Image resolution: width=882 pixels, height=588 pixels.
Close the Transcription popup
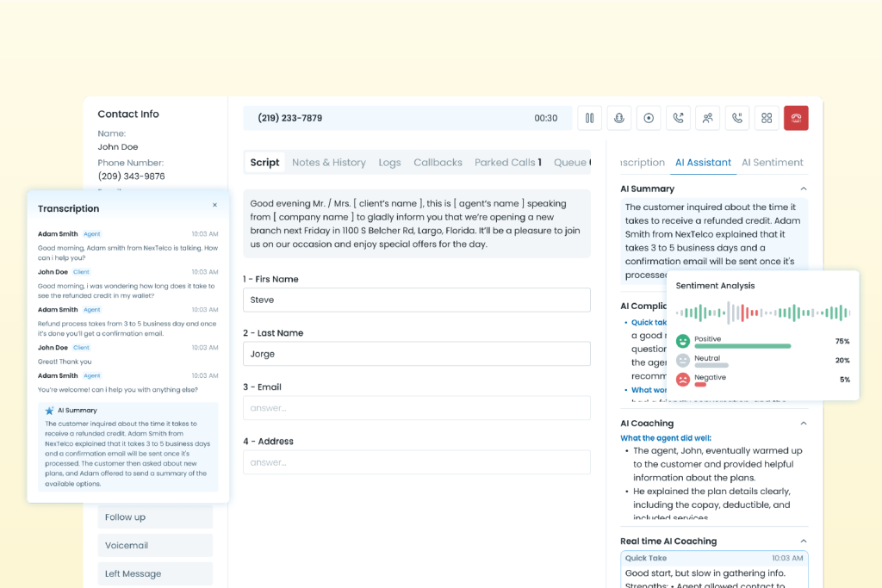(x=214, y=206)
